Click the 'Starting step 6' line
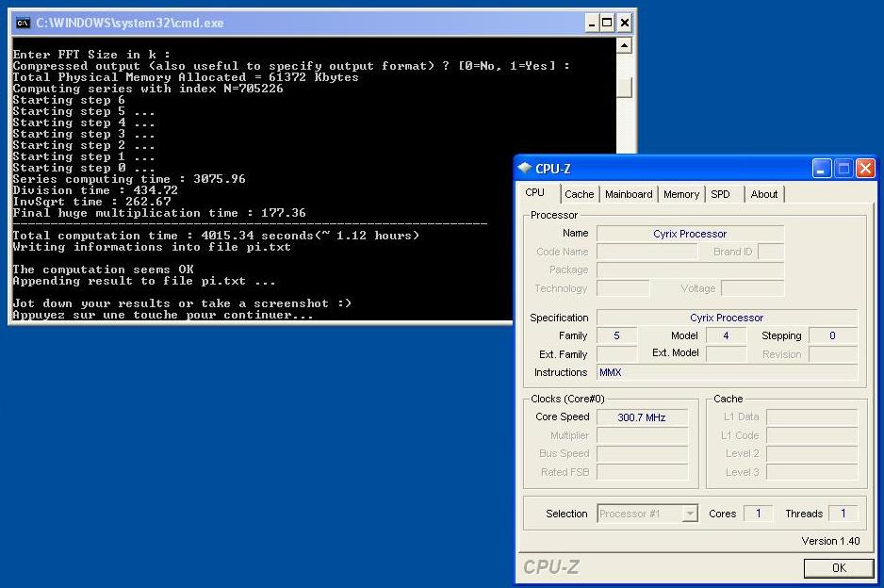Image resolution: width=884 pixels, height=588 pixels. click(x=69, y=100)
